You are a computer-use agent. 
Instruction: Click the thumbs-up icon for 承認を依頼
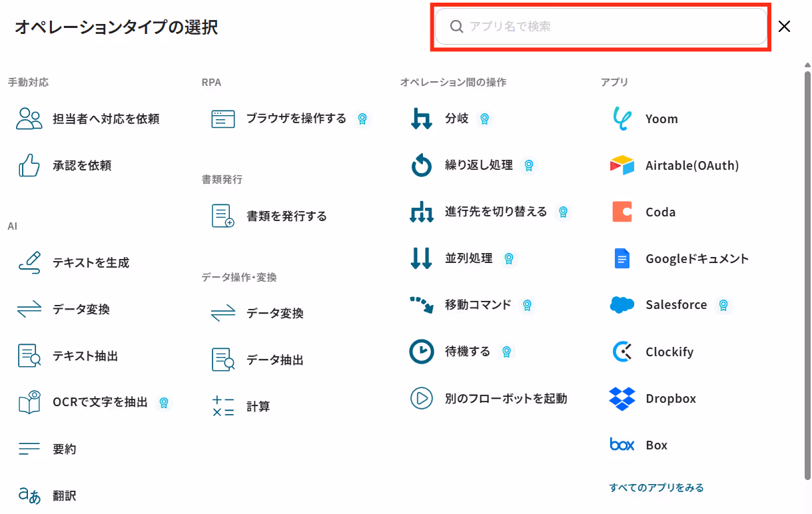point(29,165)
